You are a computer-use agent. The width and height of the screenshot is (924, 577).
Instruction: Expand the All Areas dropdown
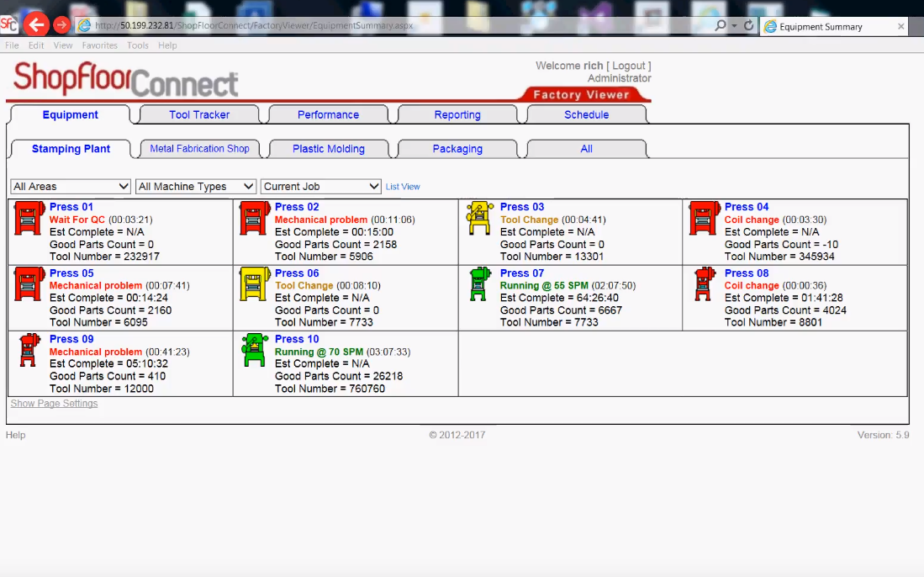[x=71, y=187]
